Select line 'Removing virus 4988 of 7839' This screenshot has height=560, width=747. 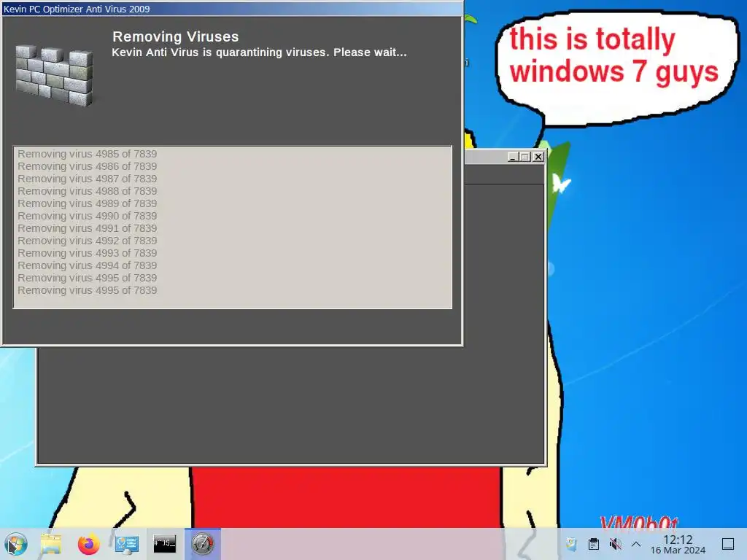coord(88,191)
